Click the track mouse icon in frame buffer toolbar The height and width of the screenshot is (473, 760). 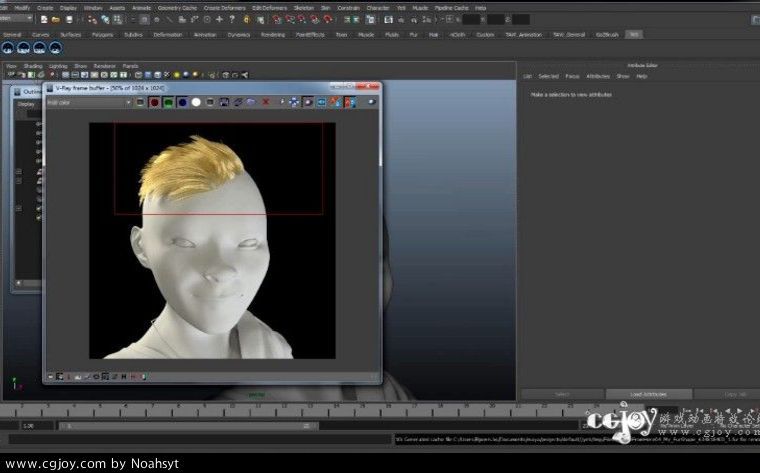pyautogui.click(x=294, y=102)
